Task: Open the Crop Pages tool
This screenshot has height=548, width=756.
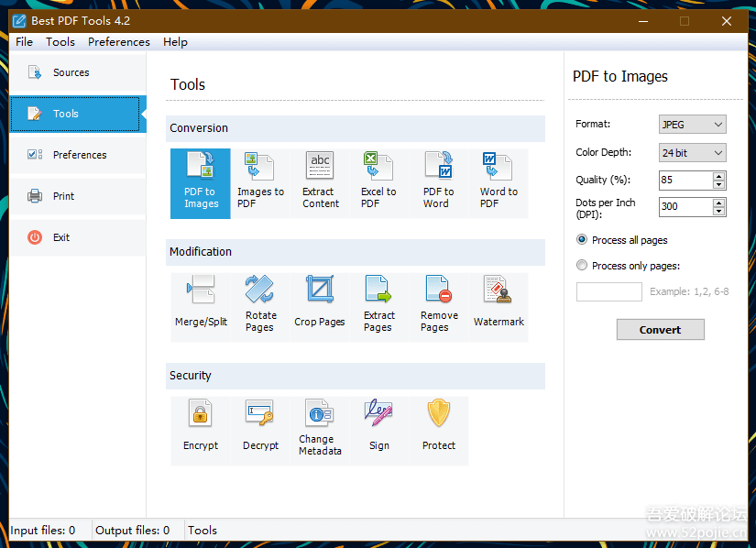Action: [320, 307]
